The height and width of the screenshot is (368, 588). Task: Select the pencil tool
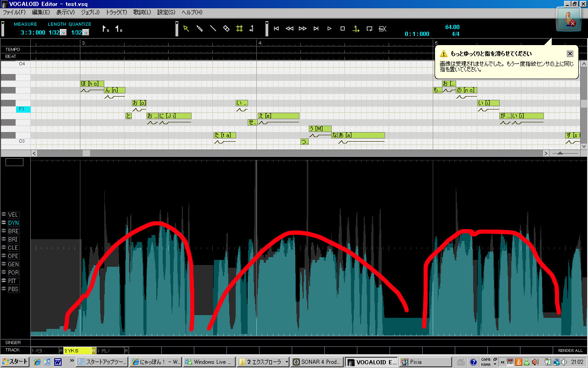(x=199, y=29)
